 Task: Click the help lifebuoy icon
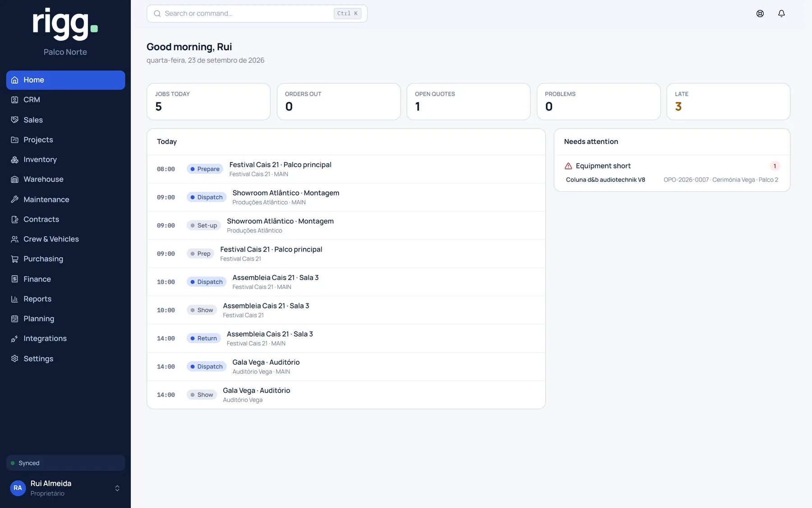pyautogui.click(x=760, y=14)
